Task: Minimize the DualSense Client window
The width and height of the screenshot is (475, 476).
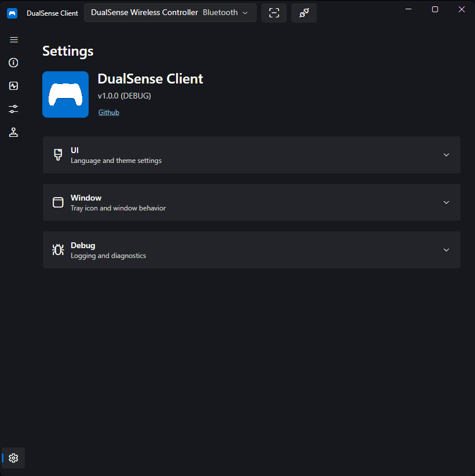Action: [x=408, y=9]
